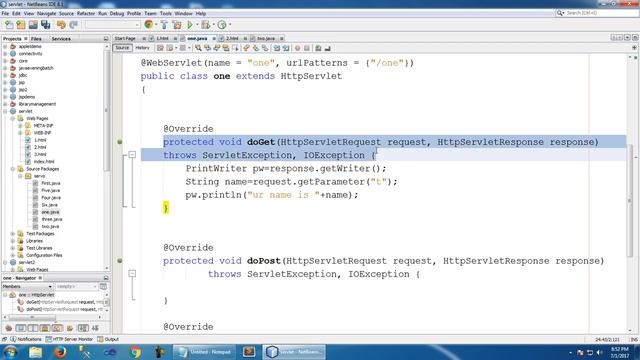Switch to the two.java editor tab

pyautogui.click(x=266, y=38)
